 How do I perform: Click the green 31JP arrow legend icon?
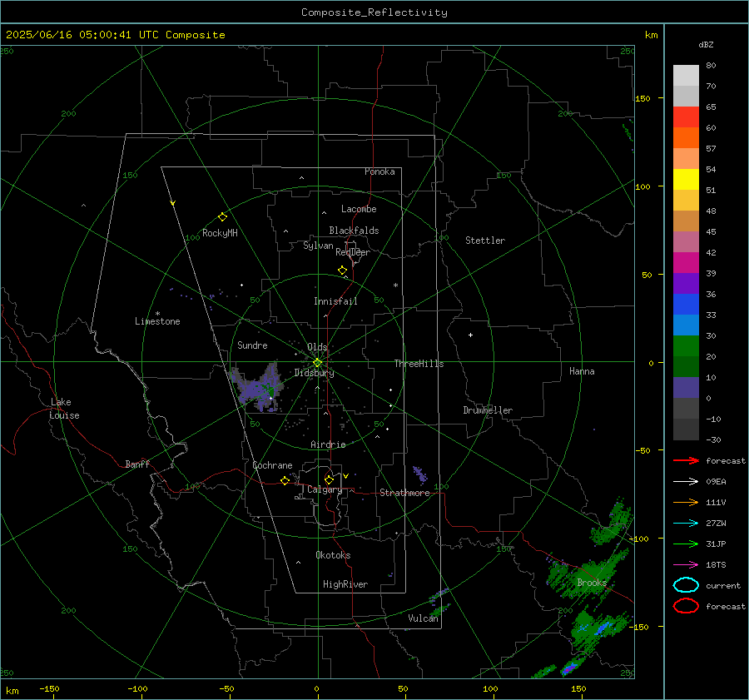tap(686, 544)
